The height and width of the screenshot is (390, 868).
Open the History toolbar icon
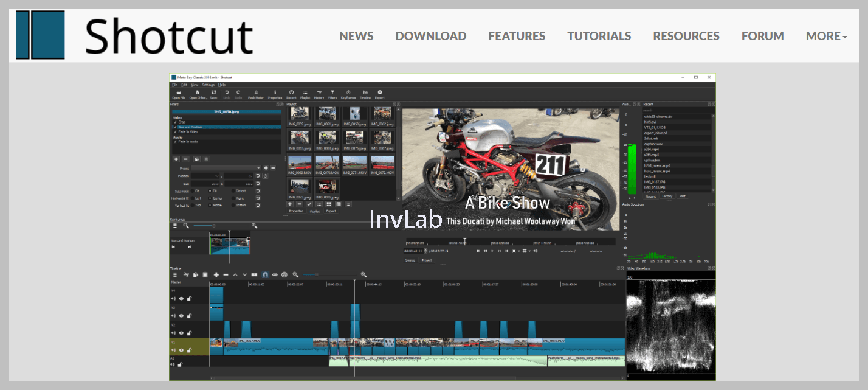[x=319, y=94]
